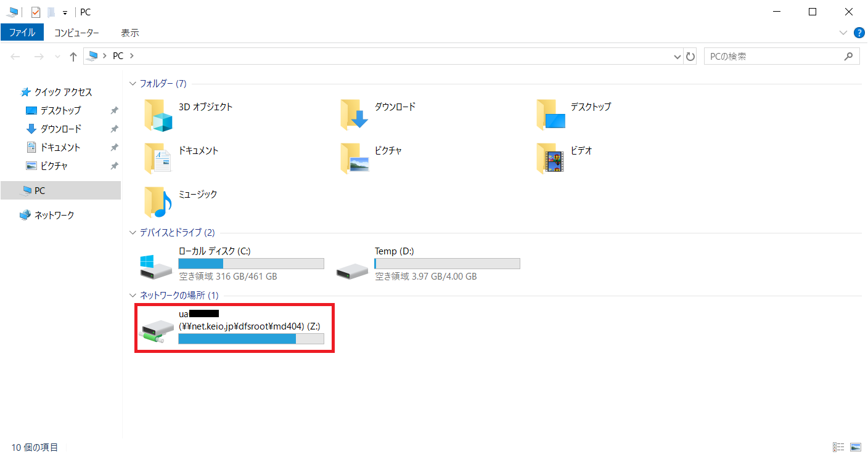Open the 3D オブジェクト folder icon
868x457 pixels.
click(158, 115)
